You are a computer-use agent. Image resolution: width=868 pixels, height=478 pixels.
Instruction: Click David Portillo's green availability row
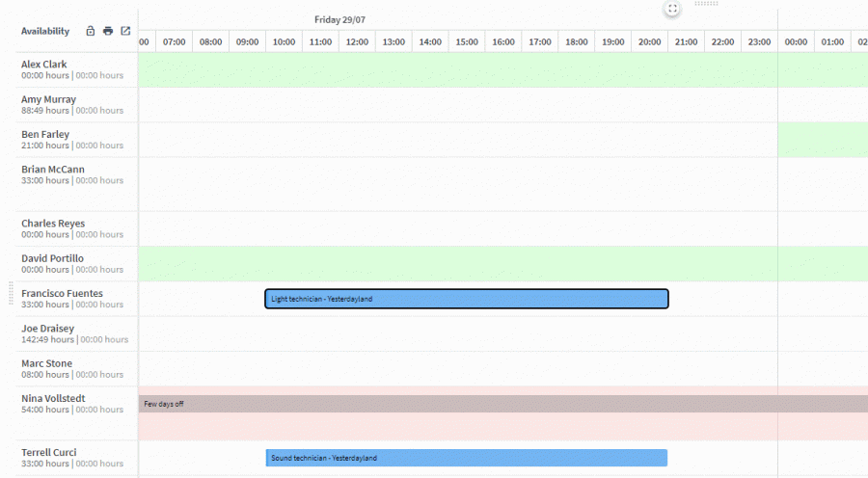click(503, 264)
